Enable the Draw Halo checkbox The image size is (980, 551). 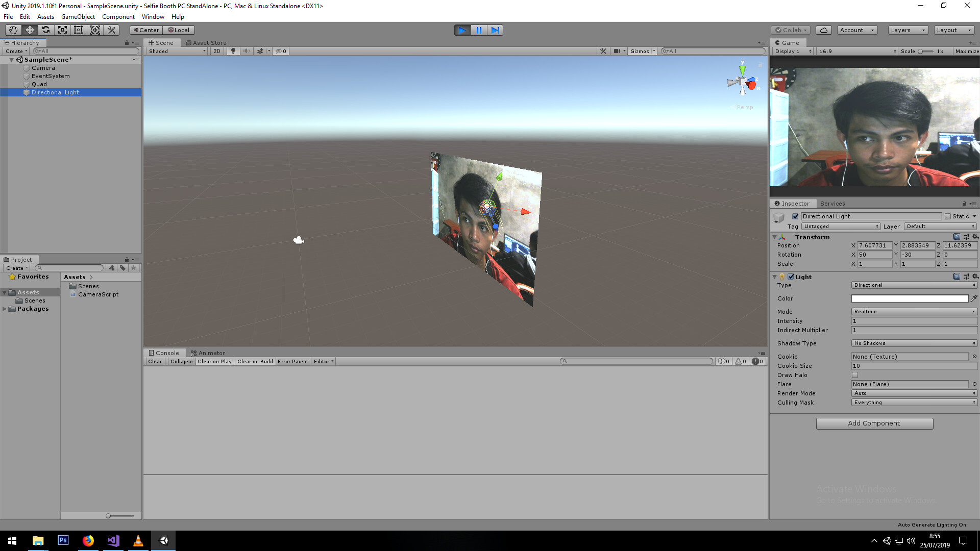pyautogui.click(x=855, y=375)
